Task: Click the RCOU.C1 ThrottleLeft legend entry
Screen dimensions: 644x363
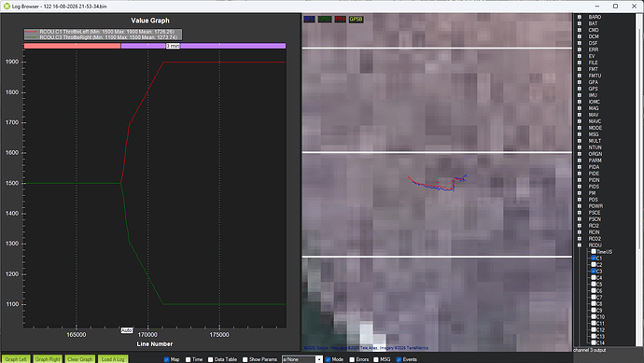Action: point(106,32)
